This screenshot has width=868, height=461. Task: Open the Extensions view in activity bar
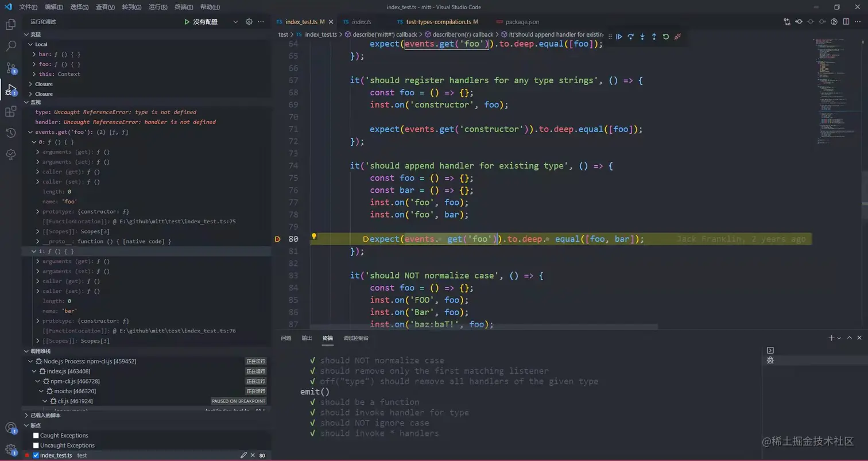point(10,111)
